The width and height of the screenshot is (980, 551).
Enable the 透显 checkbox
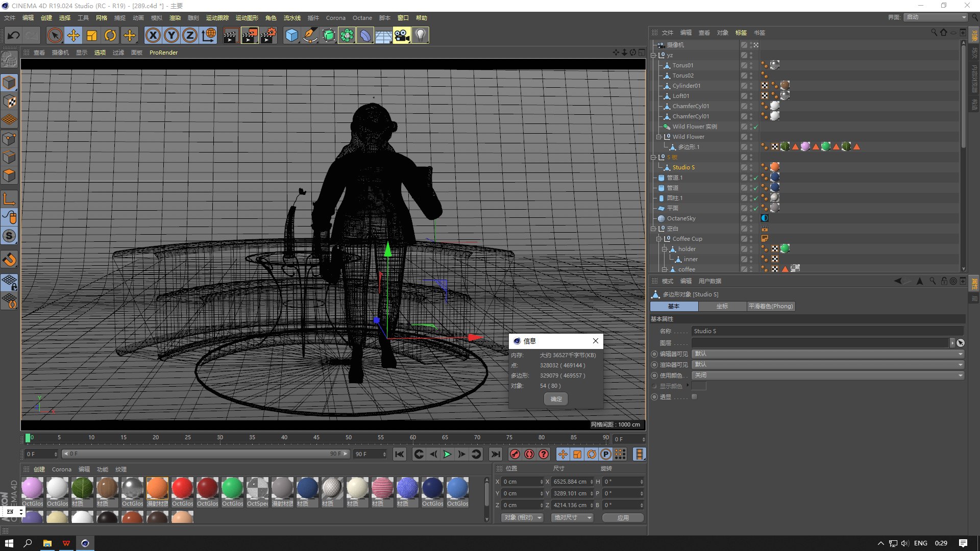pyautogui.click(x=694, y=397)
